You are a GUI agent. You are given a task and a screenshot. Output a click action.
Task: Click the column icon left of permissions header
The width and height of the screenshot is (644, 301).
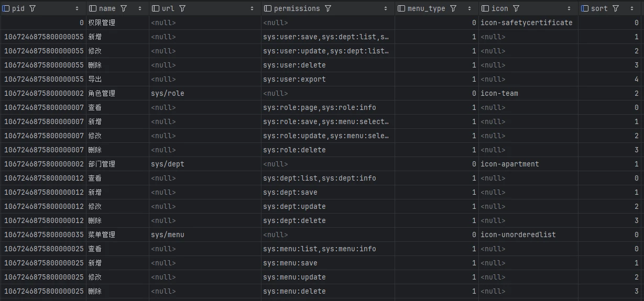click(268, 8)
